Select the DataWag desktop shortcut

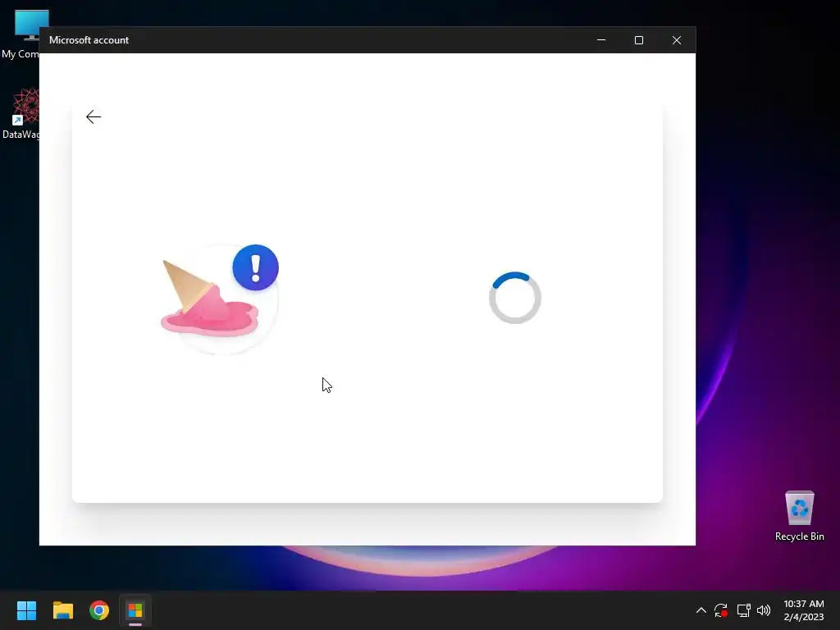[x=21, y=113]
